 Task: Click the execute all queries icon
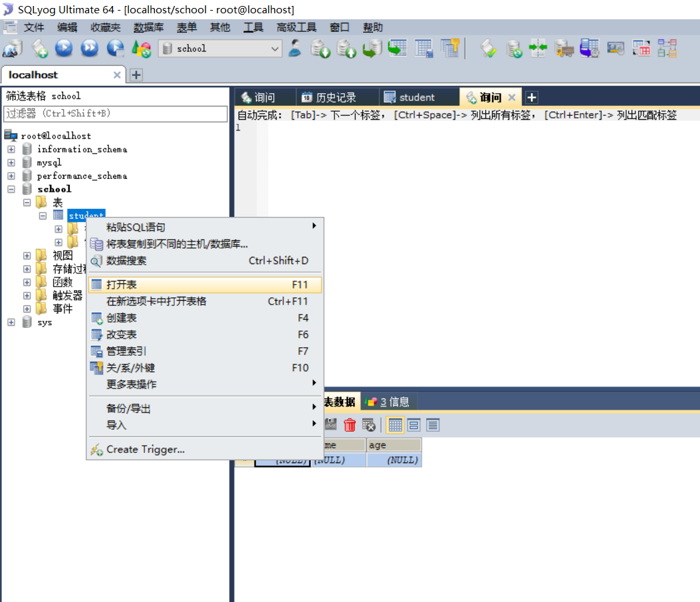(x=90, y=49)
